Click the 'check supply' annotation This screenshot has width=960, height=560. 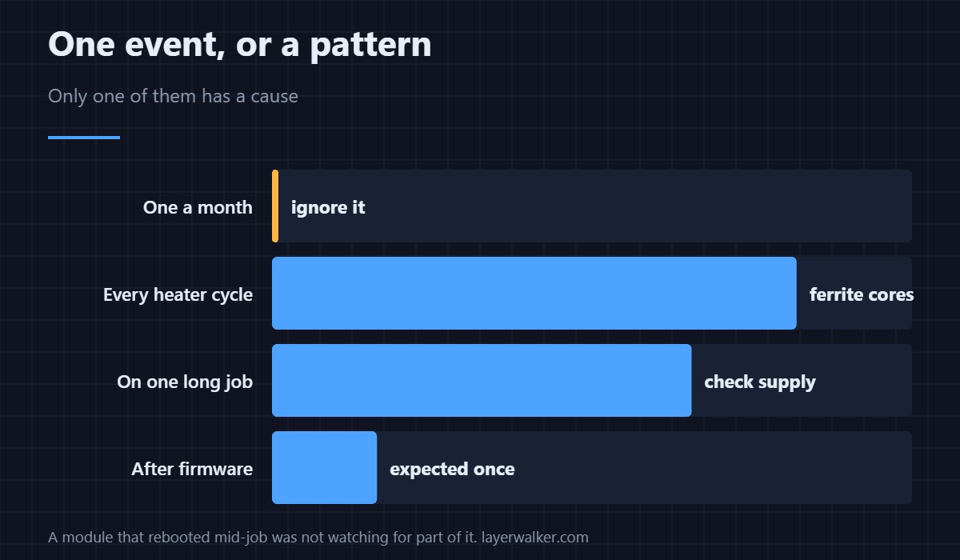760,382
